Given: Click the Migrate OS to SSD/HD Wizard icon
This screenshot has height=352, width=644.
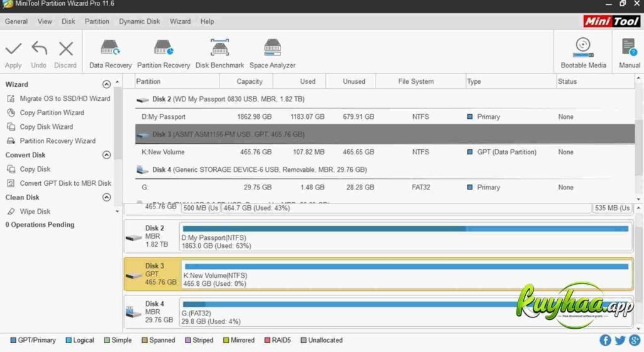Looking at the screenshot, I should pyautogui.click(x=11, y=99).
